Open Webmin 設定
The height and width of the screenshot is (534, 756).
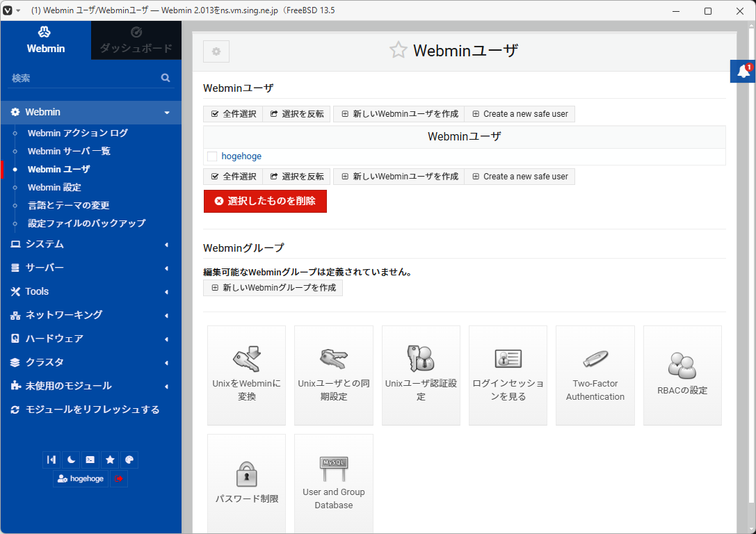[x=54, y=188]
